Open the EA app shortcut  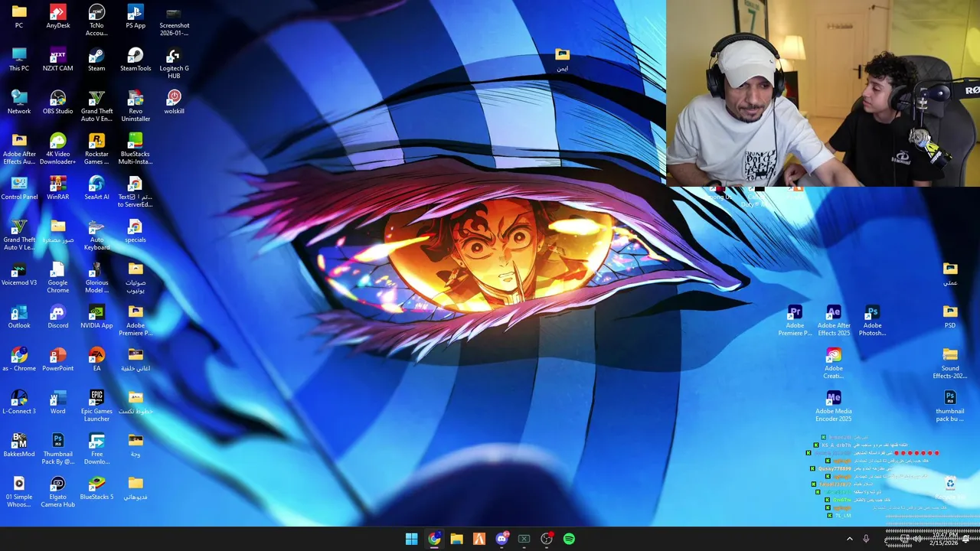pos(96,360)
